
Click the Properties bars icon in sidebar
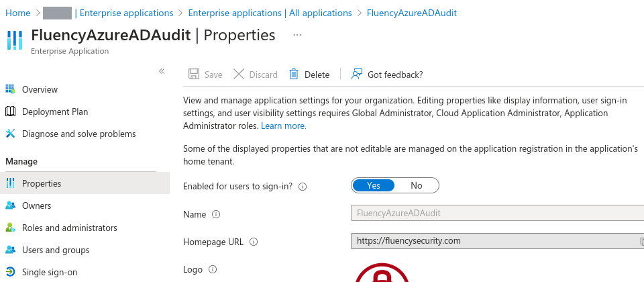(x=10, y=183)
